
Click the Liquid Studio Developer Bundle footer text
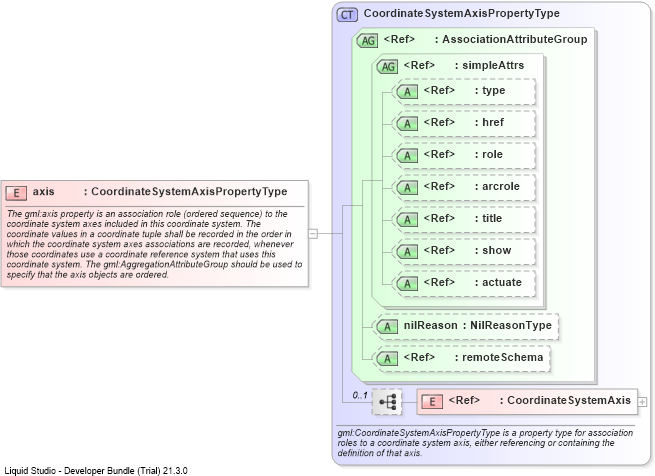96,471
